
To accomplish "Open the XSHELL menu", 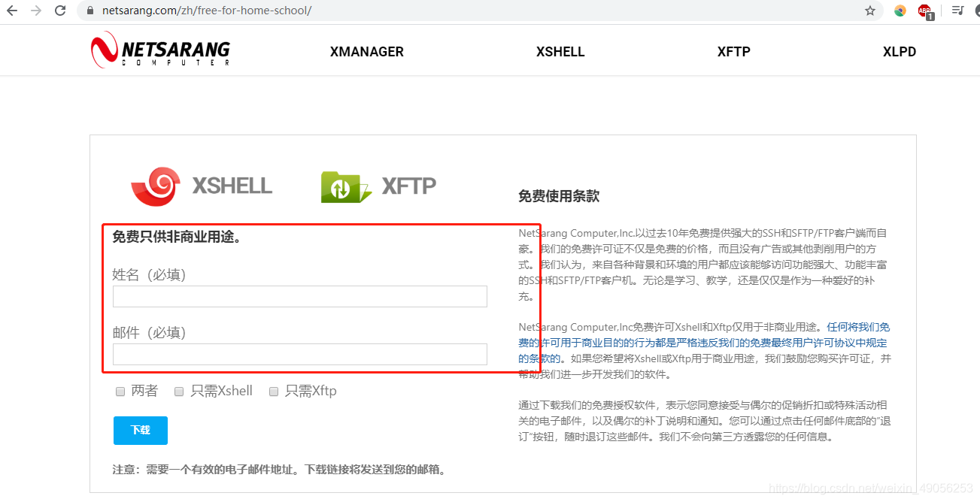I will point(560,52).
